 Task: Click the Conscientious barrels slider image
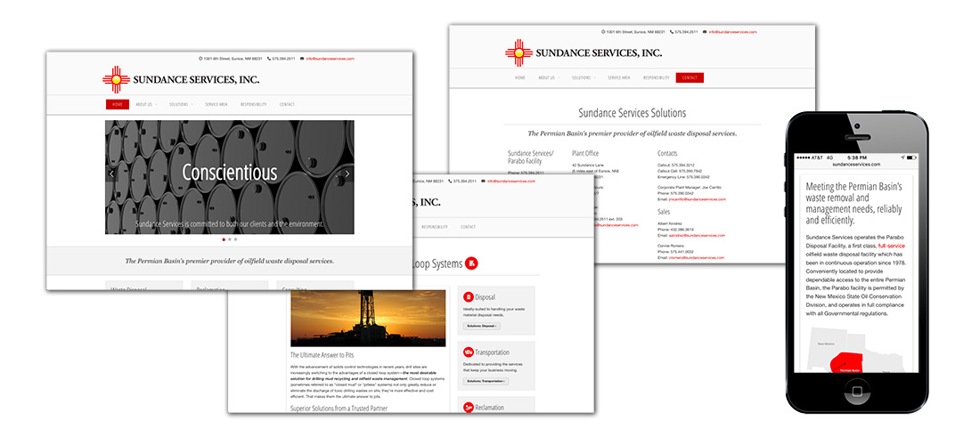tap(229, 177)
